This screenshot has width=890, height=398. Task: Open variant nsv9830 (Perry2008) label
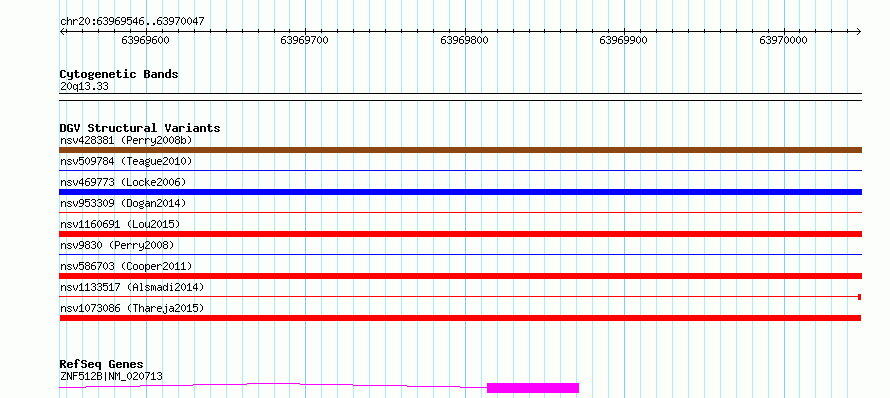117,245
